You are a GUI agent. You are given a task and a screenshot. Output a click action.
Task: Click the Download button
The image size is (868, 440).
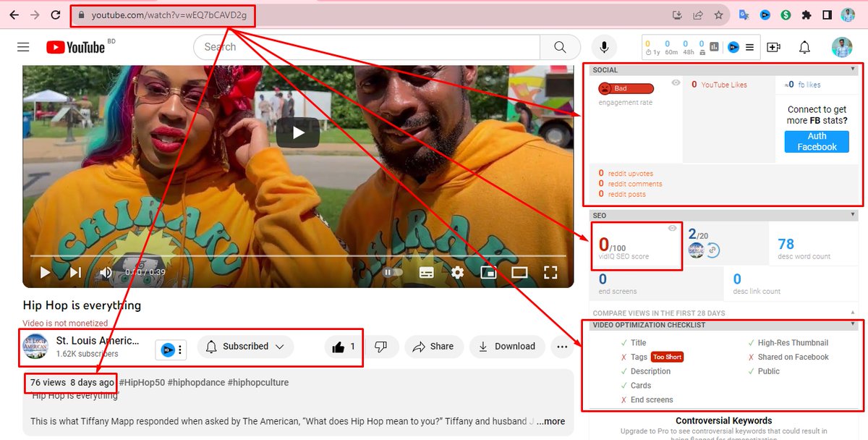pyautogui.click(x=507, y=347)
